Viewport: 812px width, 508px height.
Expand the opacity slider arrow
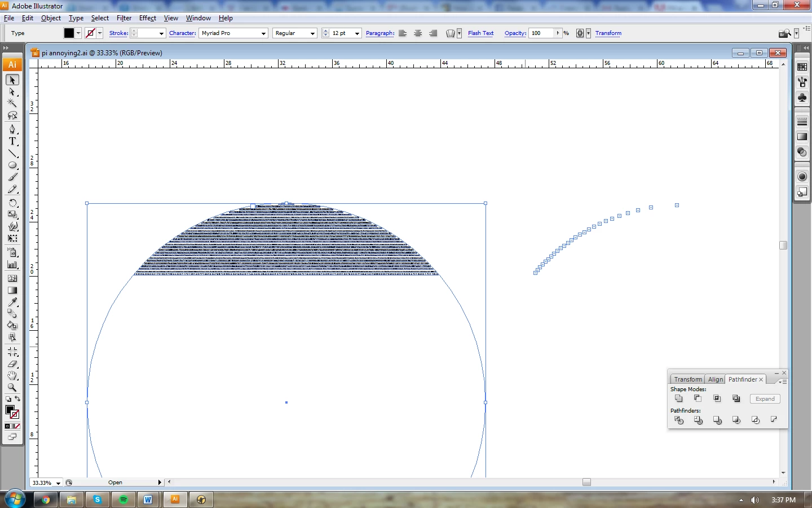tap(558, 33)
